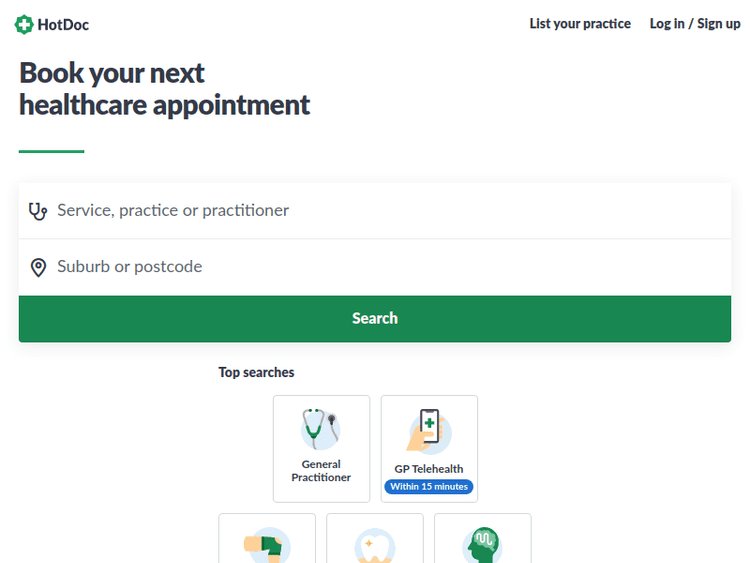The width and height of the screenshot is (750, 563).
Task: Click the GP Telehealth label text
Action: pos(429,469)
